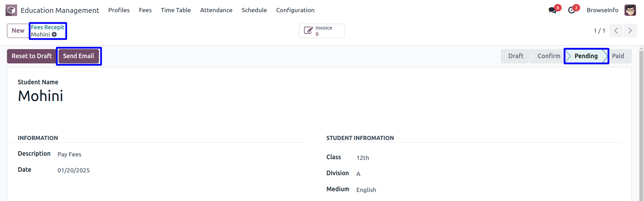Open the Profiles menu
Screen dimensions: 644x201
(x=119, y=10)
